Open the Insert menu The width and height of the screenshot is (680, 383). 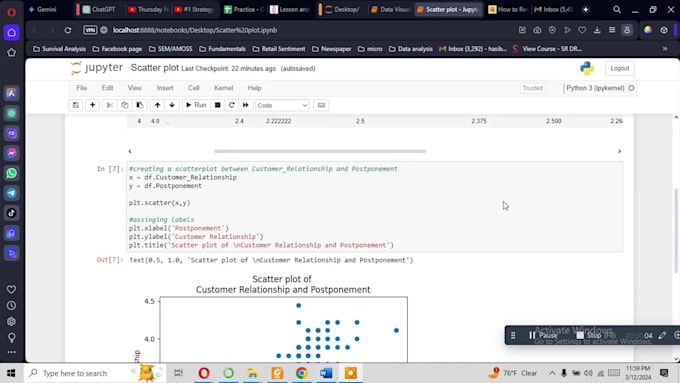point(165,88)
